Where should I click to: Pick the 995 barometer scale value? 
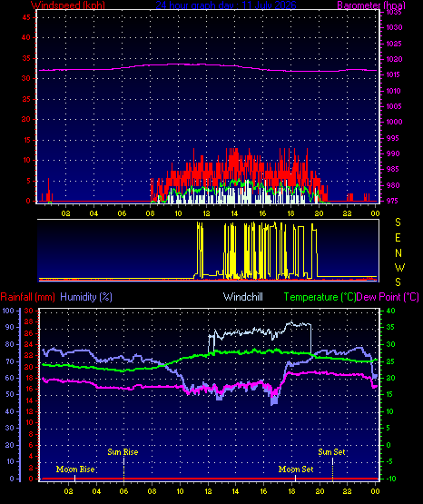pyautogui.click(x=393, y=138)
